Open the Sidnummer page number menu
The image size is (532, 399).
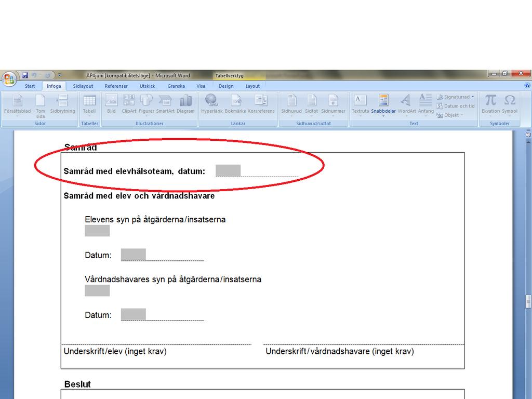(333, 105)
